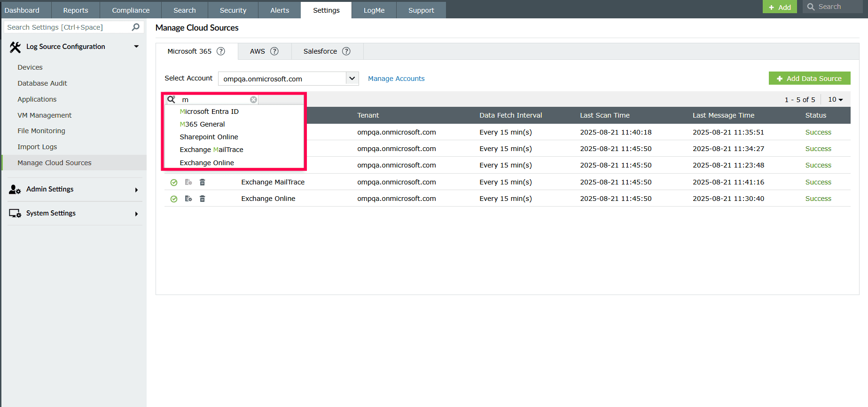Open VM Management in the sidebar
Viewport: 868px width, 407px height.
point(45,115)
